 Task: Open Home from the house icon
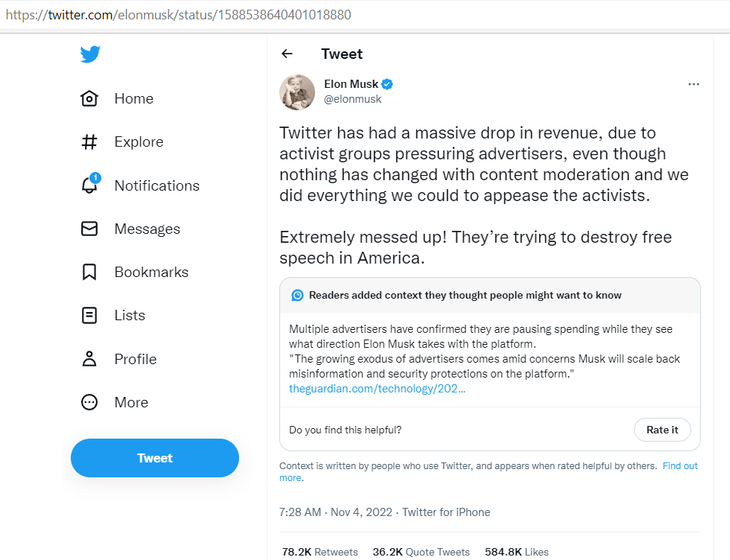pos(89,98)
